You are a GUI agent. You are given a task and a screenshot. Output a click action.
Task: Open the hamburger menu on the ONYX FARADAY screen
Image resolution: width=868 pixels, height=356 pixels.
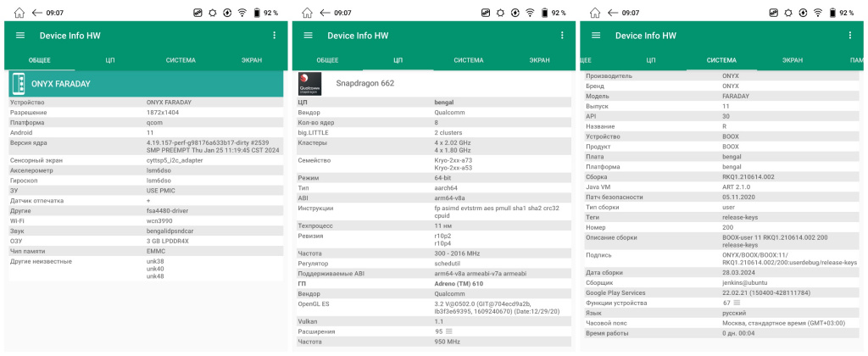point(20,36)
